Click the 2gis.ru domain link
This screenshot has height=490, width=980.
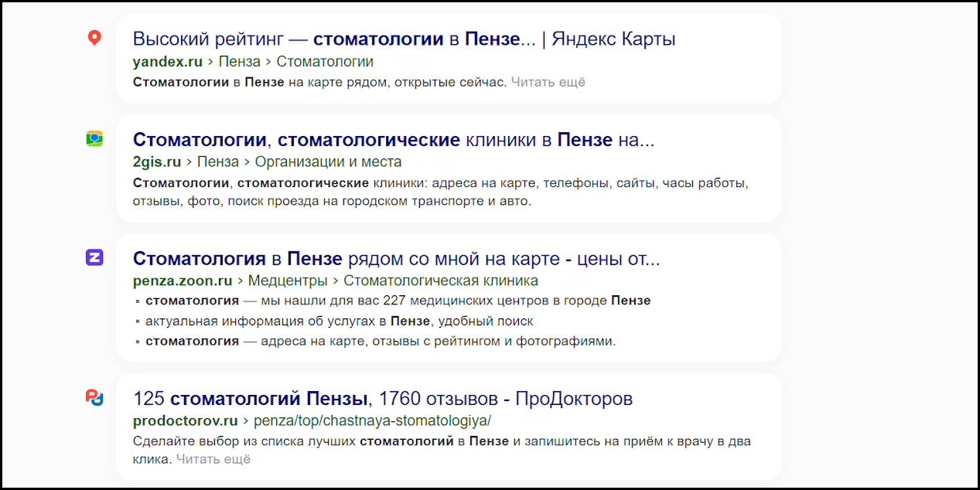coord(157,162)
